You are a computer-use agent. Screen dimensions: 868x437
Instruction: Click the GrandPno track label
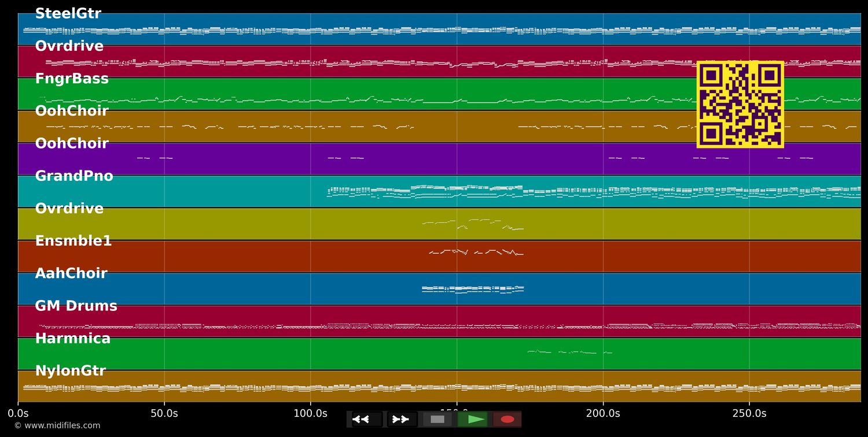(x=74, y=176)
